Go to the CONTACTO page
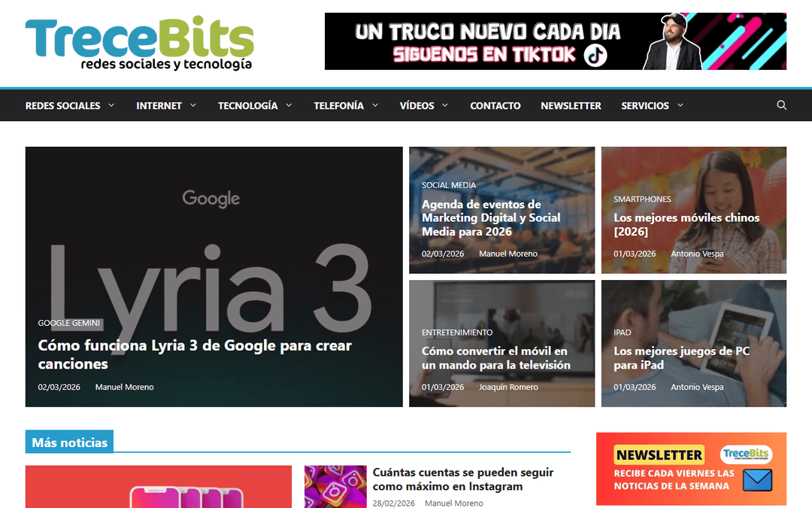812x508 pixels. [495, 106]
